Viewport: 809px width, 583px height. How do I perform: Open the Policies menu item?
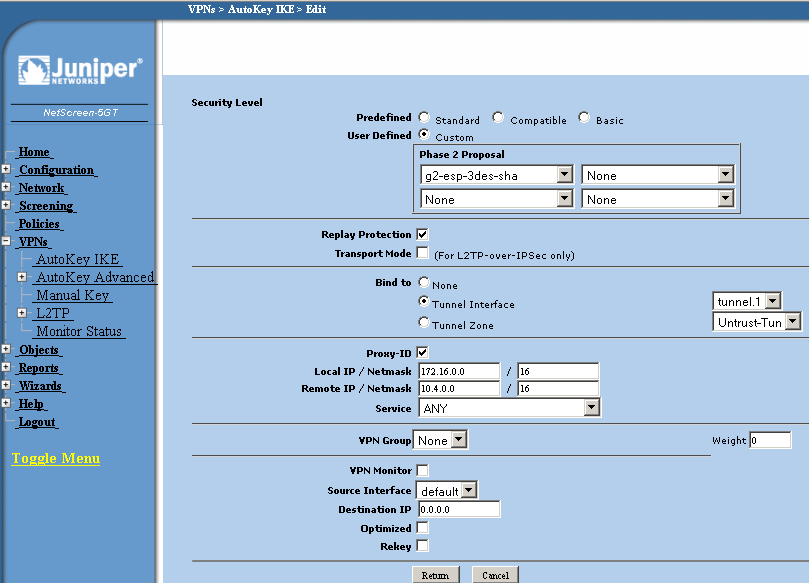pyautogui.click(x=39, y=224)
